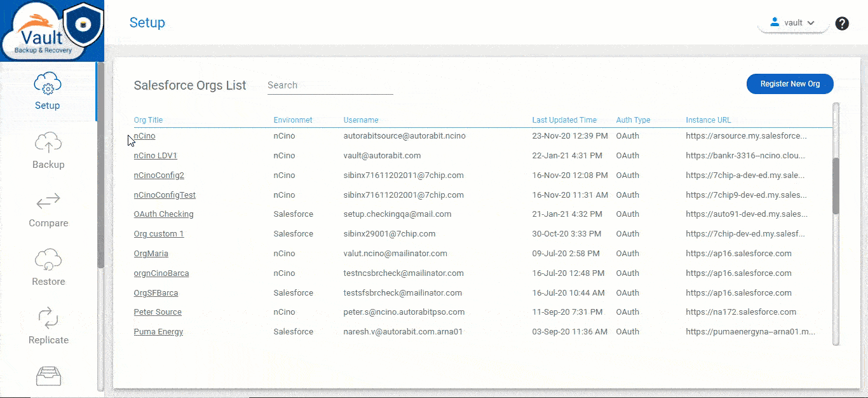Sort by Username column header
The image size is (868, 398).
pos(361,120)
